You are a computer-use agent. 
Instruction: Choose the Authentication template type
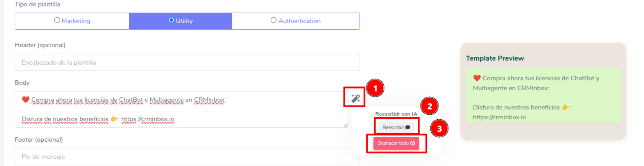click(296, 21)
